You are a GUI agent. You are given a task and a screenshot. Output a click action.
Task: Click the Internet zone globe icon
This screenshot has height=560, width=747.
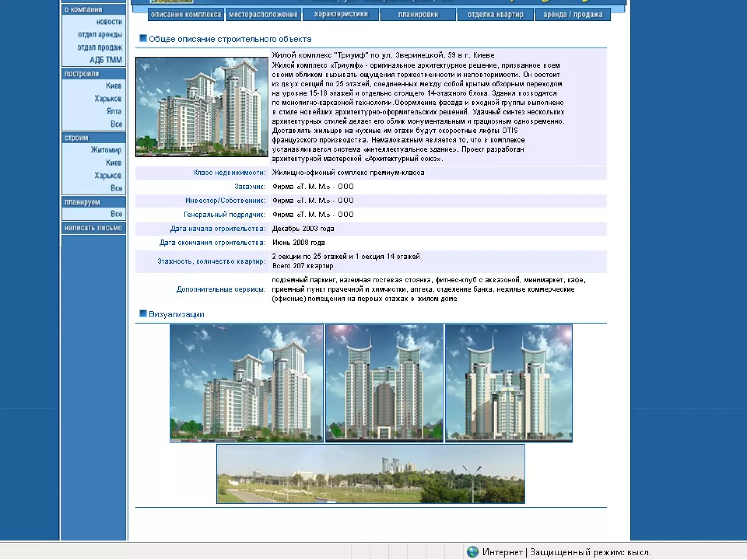(x=472, y=552)
